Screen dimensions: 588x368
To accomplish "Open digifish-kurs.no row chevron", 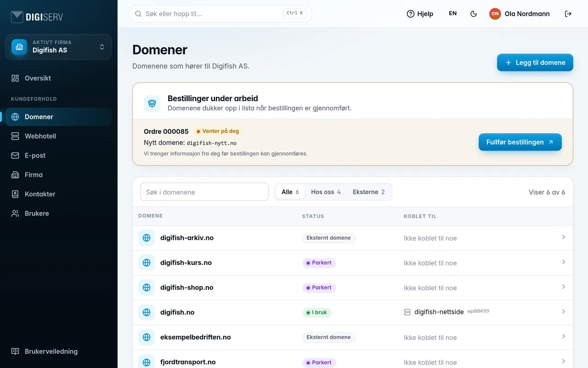I will pyautogui.click(x=564, y=262).
